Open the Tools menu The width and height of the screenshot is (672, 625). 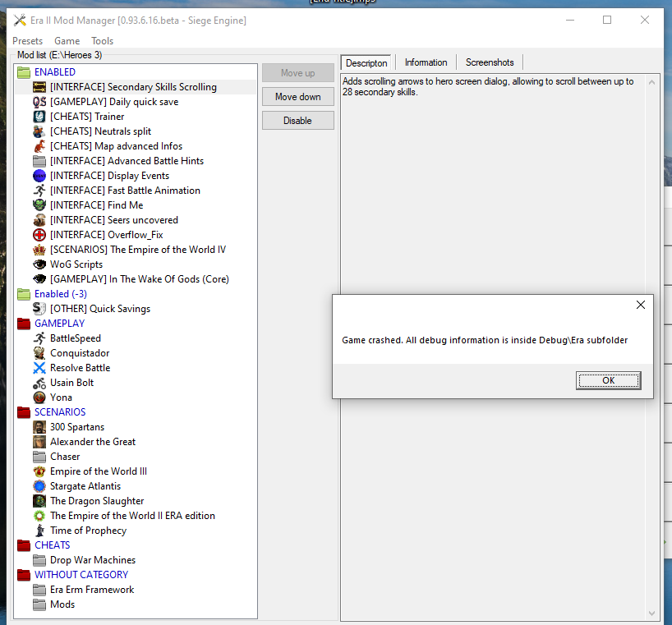(102, 41)
